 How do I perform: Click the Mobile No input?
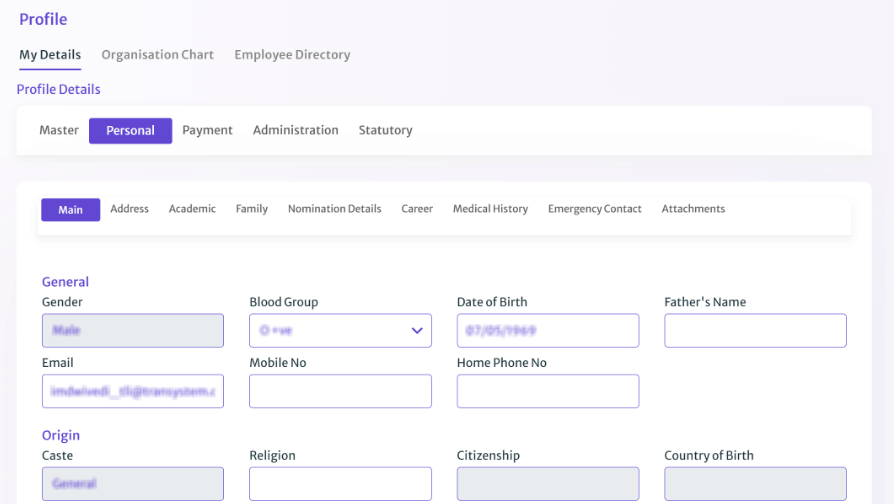pos(340,391)
